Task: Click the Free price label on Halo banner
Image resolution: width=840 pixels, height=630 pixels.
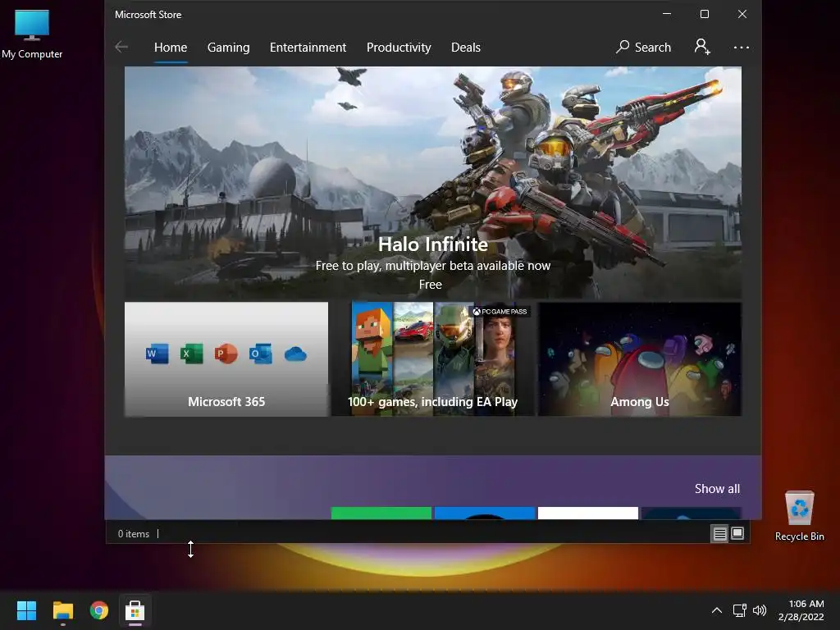Action: 430,285
